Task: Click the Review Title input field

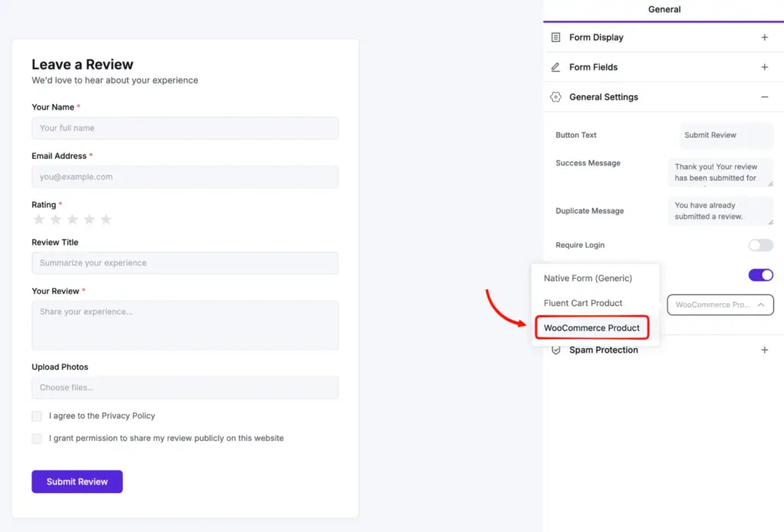Action: click(185, 263)
